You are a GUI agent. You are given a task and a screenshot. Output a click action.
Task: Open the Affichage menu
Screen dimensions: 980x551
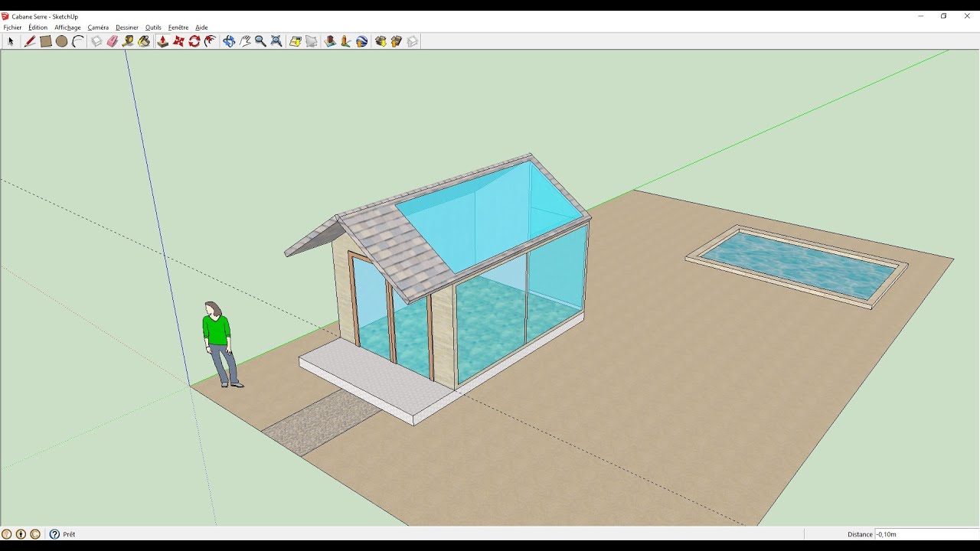coord(67,28)
